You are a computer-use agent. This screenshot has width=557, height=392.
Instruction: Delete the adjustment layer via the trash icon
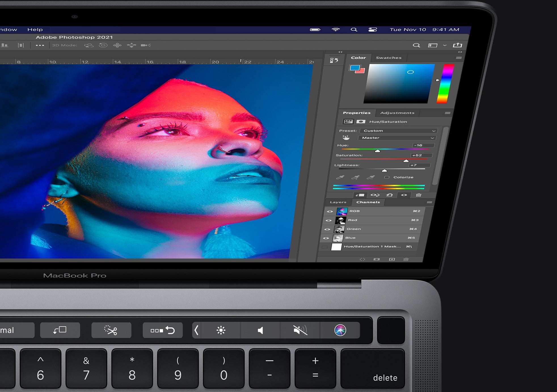coord(419,195)
